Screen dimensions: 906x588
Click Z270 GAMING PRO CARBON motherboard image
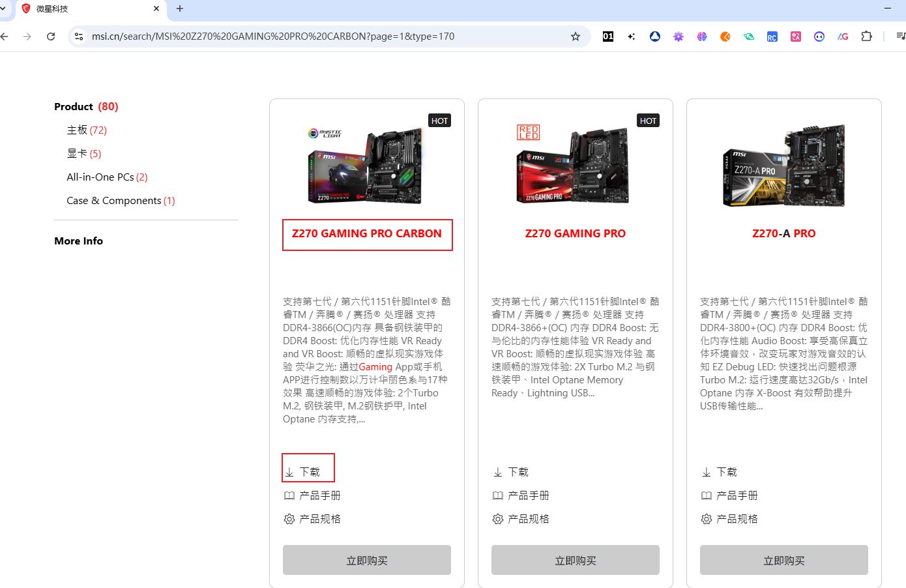(366, 165)
